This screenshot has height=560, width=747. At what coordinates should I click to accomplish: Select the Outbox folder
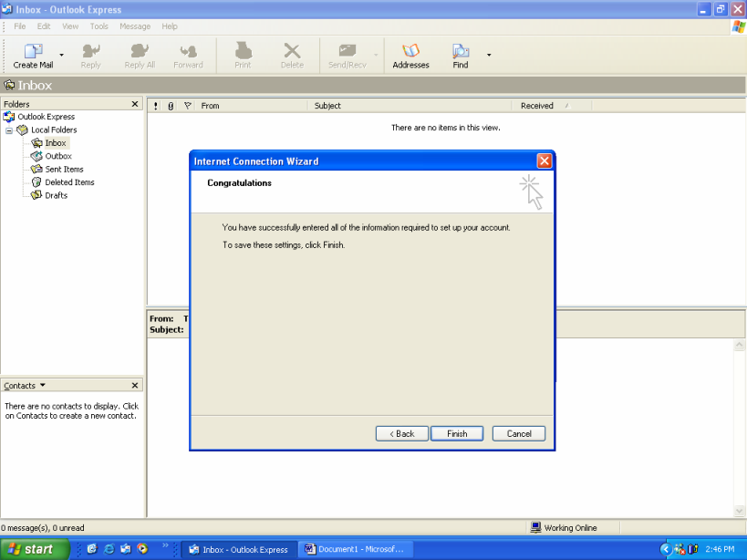click(x=51, y=156)
